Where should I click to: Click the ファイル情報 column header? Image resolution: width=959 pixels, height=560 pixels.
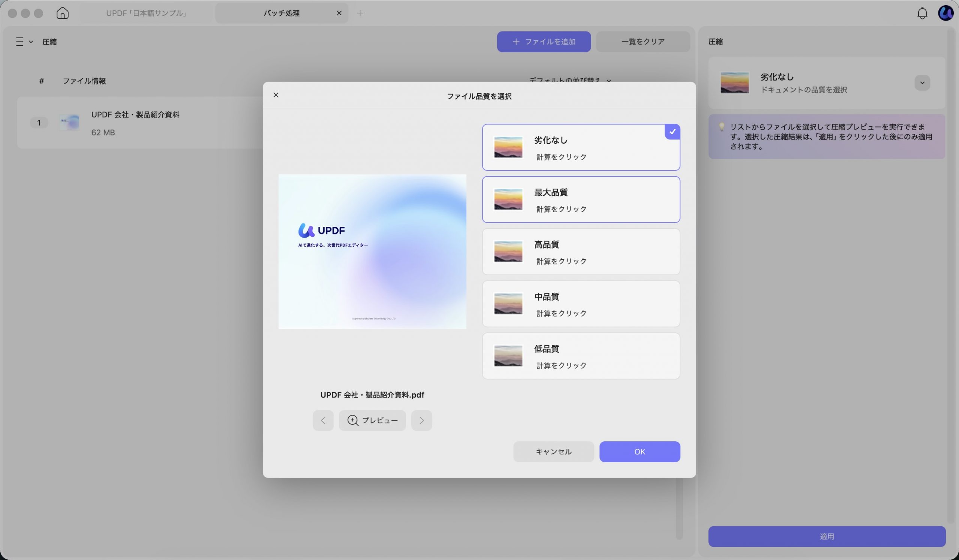84,80
